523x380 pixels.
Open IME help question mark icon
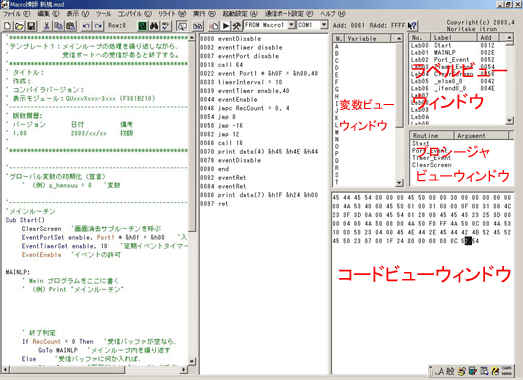point(495,371)
